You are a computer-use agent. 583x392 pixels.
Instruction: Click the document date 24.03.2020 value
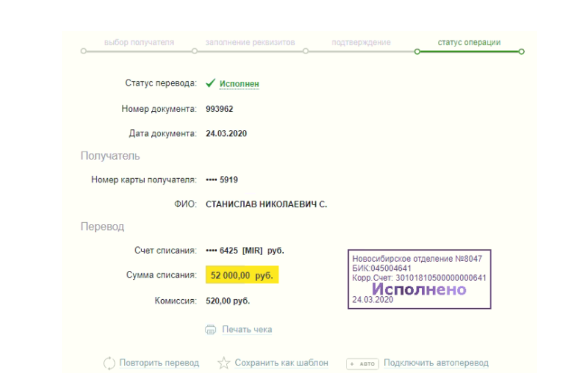tap(226, 133)
